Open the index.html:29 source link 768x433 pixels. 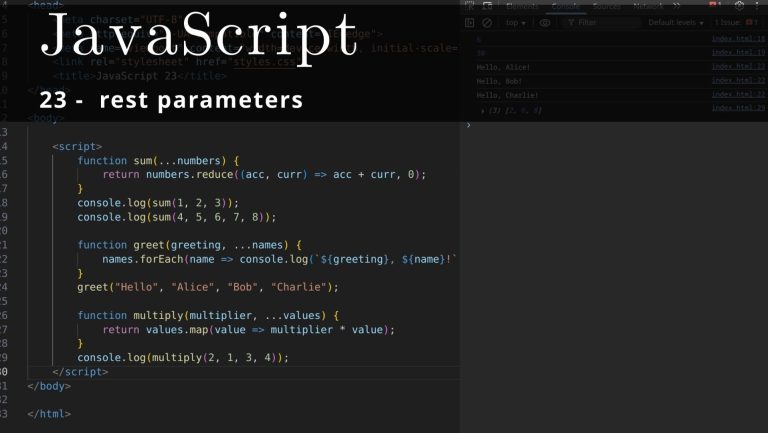tap(738, 108)
